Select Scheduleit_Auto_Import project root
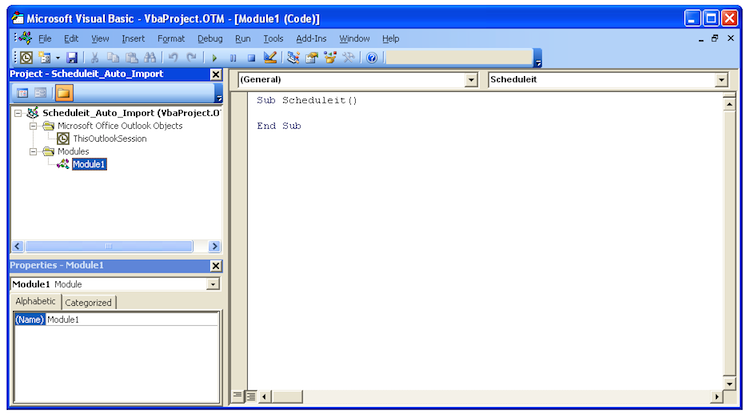 point(131,113)
